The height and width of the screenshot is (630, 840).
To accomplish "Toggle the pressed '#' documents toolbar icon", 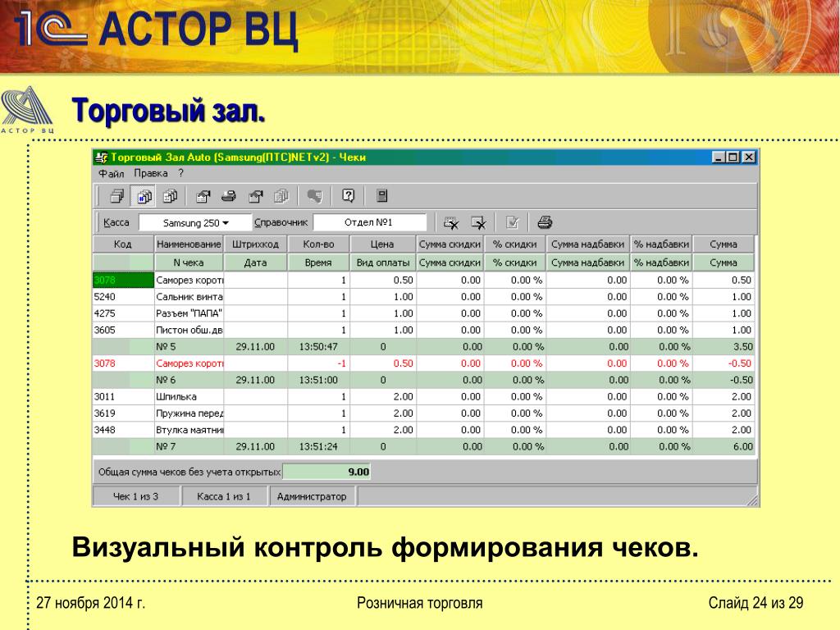I will tap(144, 196).
